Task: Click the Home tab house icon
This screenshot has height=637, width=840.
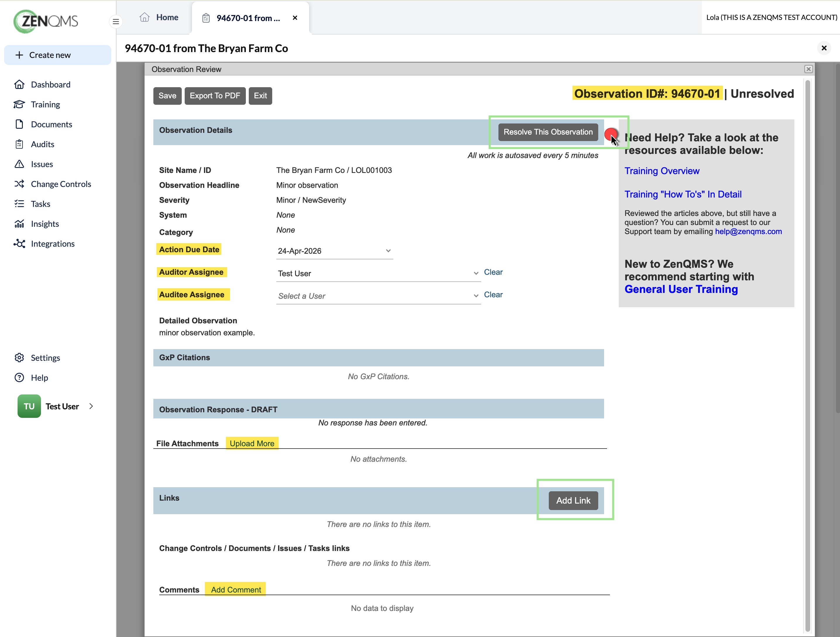Action: tap(144, 18)
